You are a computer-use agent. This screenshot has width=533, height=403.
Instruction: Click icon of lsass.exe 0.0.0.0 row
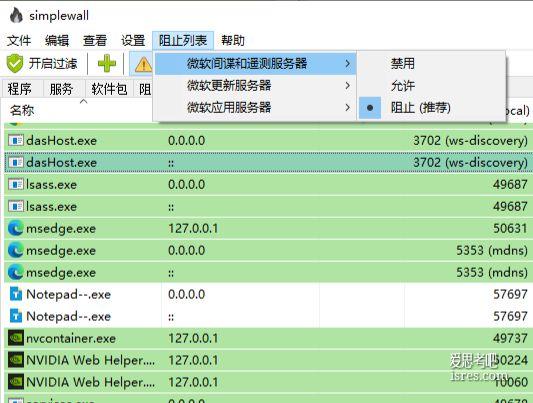16,185
